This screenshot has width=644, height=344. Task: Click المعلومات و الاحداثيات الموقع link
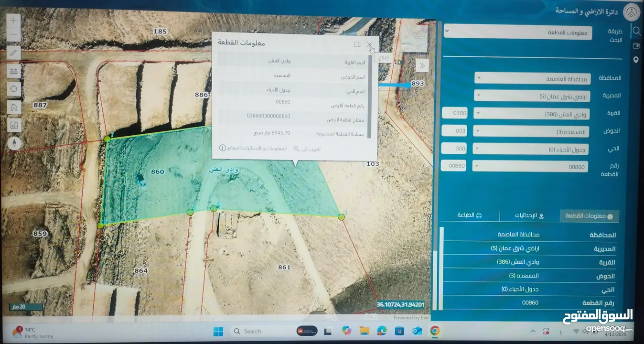(253, 148)
